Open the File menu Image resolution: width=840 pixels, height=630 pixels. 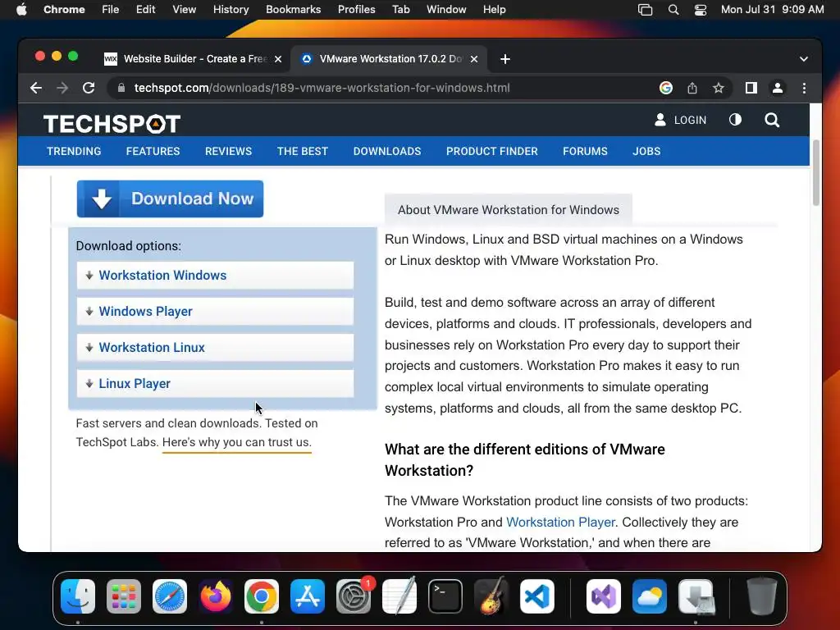(x=111, y=10)
